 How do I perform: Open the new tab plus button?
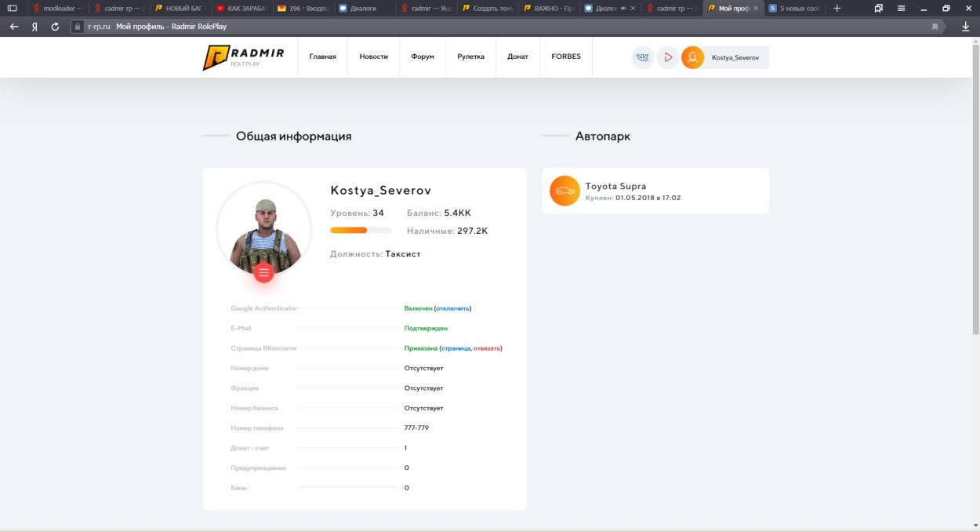838,8
